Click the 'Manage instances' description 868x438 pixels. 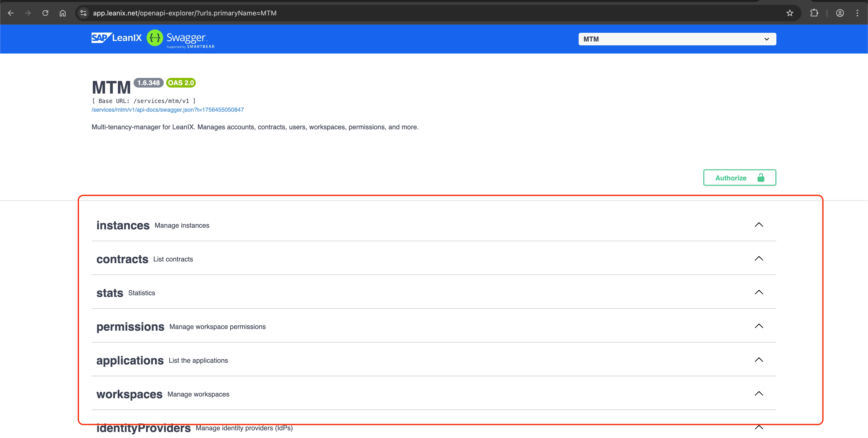[182, 225]
